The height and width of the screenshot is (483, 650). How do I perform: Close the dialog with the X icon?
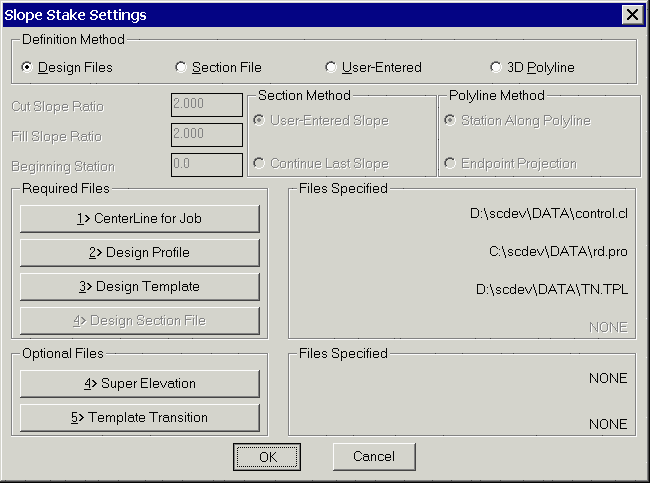633,15
